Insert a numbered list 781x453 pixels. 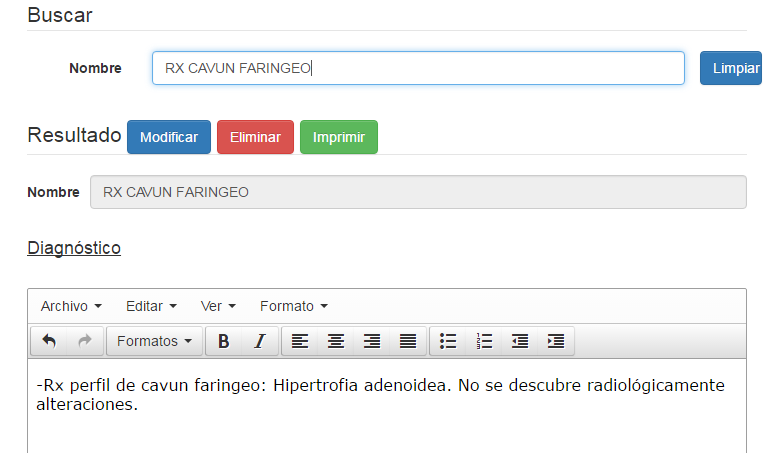pos(485,341)
